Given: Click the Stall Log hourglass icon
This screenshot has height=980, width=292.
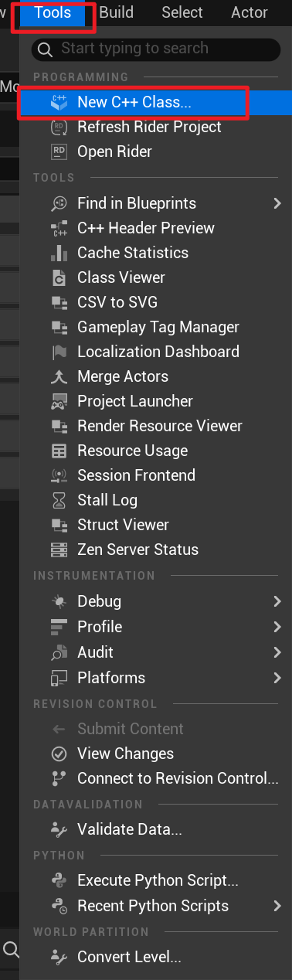Looking at the screenshot, I should pos(59,500).
